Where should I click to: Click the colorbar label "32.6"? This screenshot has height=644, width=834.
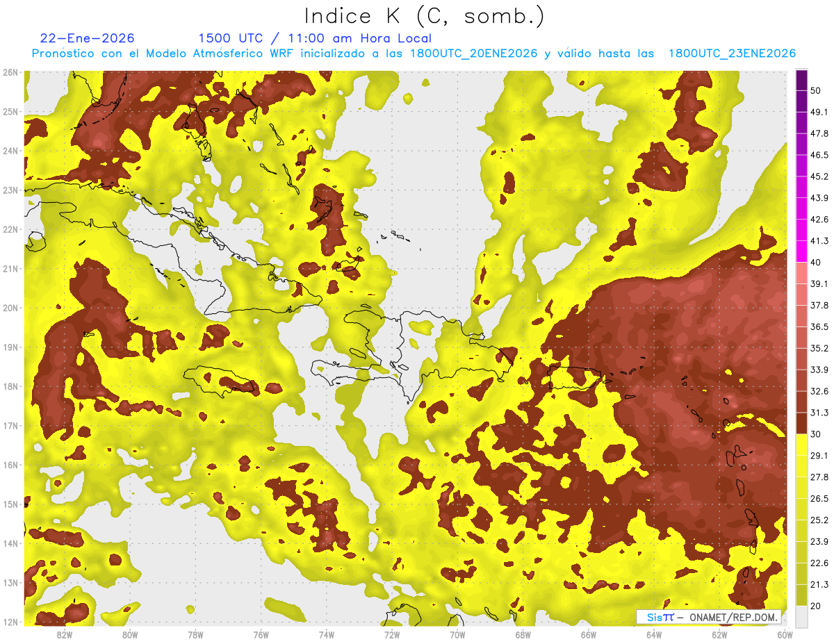[819, 391]
